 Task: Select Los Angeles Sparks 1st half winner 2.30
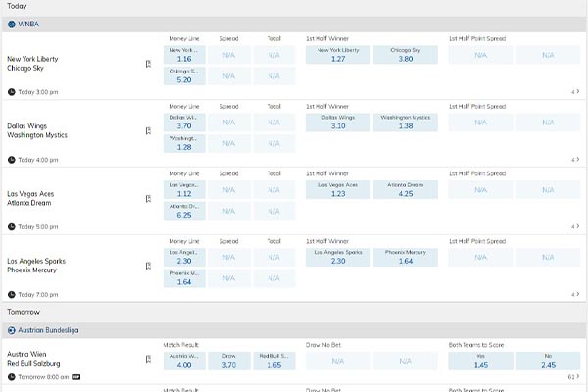(338, 257)
